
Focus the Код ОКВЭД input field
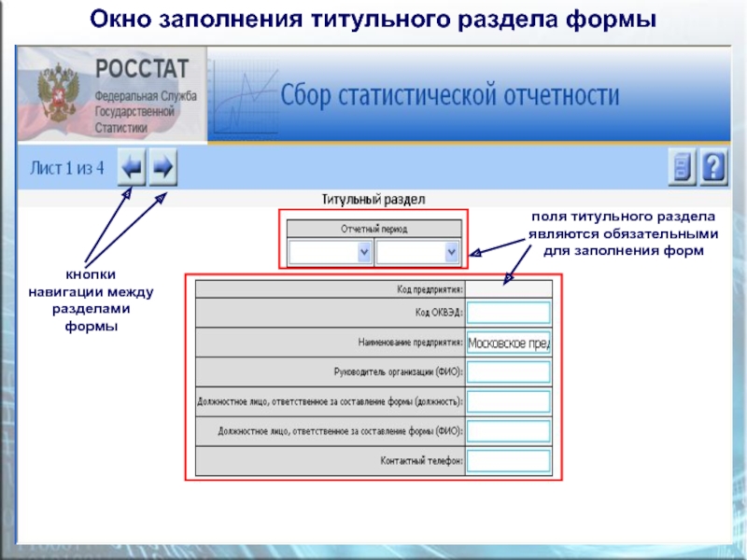pos(508,313)
